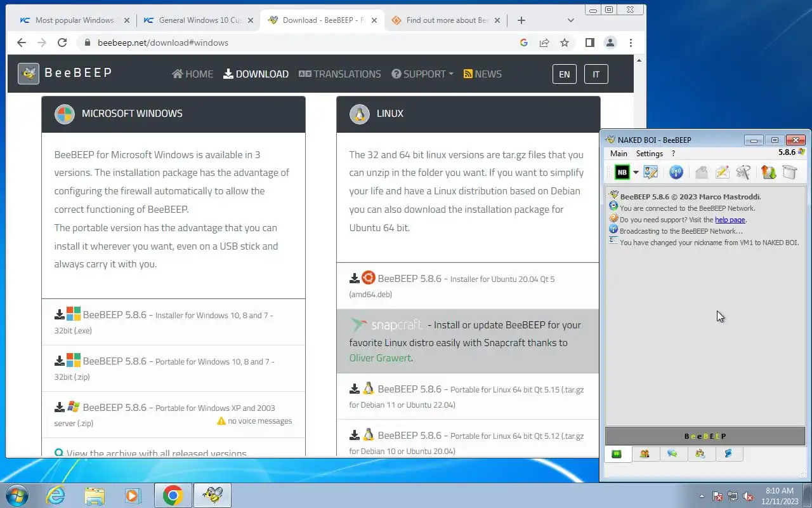Open Chrome three-dot menu

click(x=631, y=43)
